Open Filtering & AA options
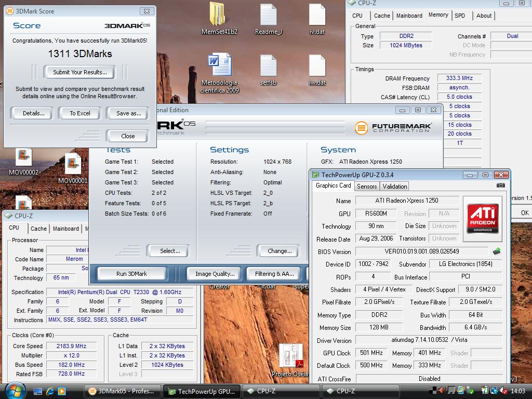532x399 pixels. pyautogui.click(x=274, y=274)
